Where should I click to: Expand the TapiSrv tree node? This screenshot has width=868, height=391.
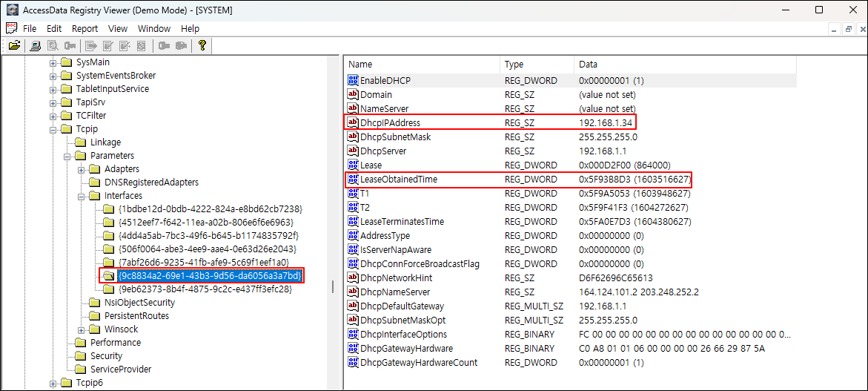pos(53,102)
